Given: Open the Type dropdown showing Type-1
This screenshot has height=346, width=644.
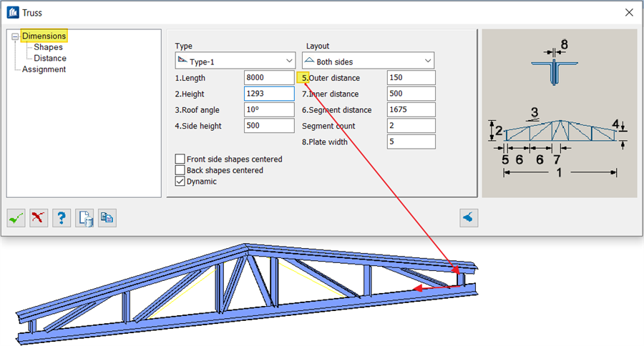Looking at the screenshot, I should pyautogui.click(x=235, y=61).
